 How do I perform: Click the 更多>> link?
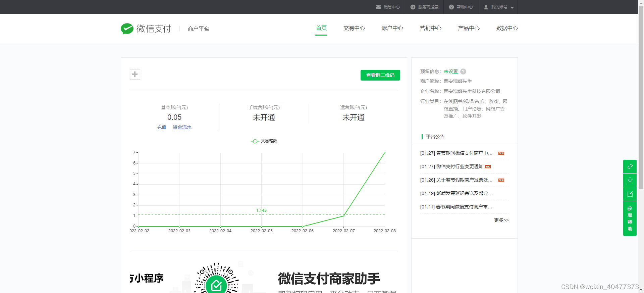(501, 220)
